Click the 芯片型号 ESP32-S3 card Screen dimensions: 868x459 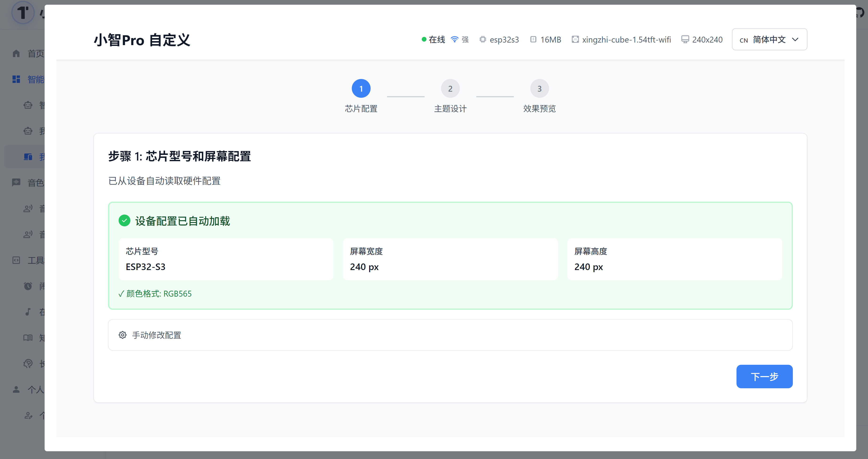pos(226,259)
